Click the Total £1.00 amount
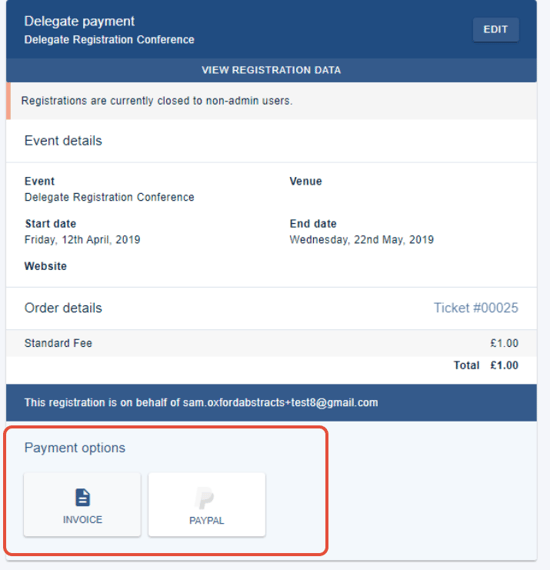This screenshot has height=570, width=550. click(x=486, y=365)
